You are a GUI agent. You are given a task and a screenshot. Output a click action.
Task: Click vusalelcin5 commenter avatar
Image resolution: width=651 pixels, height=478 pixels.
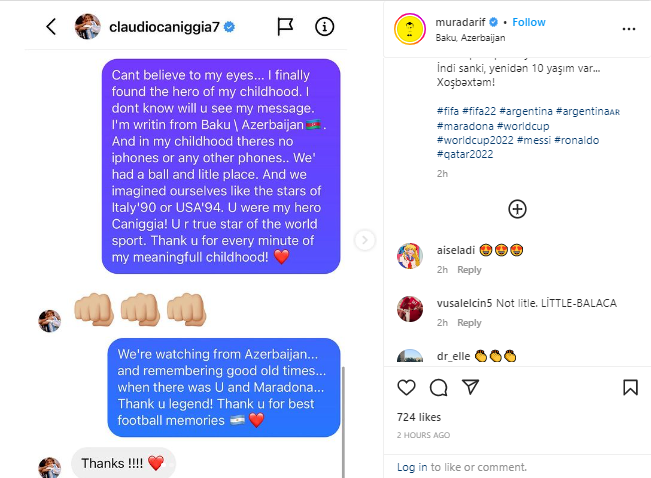coord(409,309)
